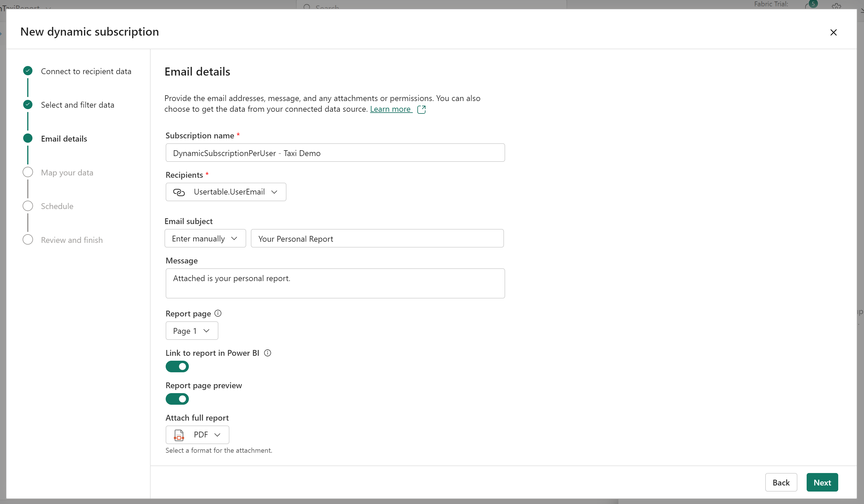This screenshot has height=504, width=864.
Task: Disable the Link to report in Power BI toggle
Action: [x=177, y=366]
